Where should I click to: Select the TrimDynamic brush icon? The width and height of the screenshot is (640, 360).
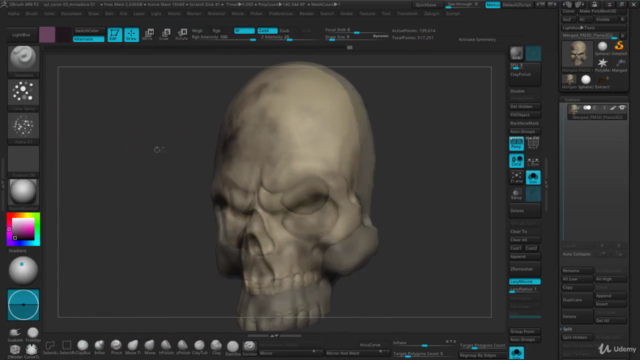tap(33, 334)
